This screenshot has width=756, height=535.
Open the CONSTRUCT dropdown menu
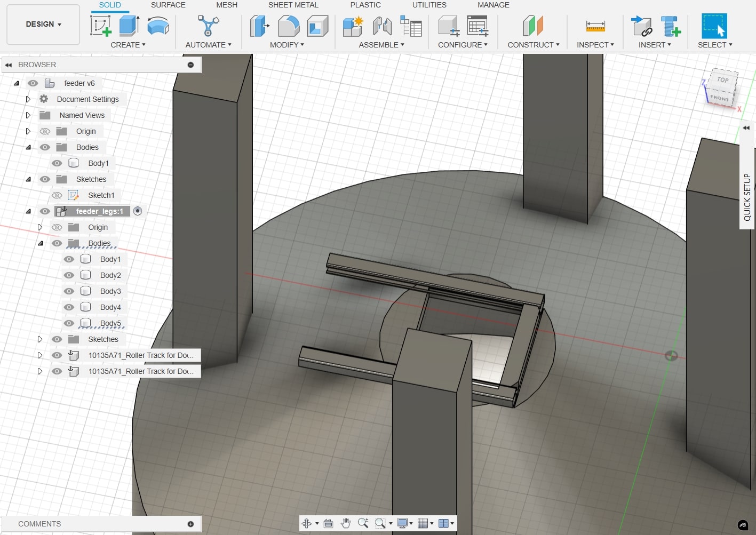[534, 45]
